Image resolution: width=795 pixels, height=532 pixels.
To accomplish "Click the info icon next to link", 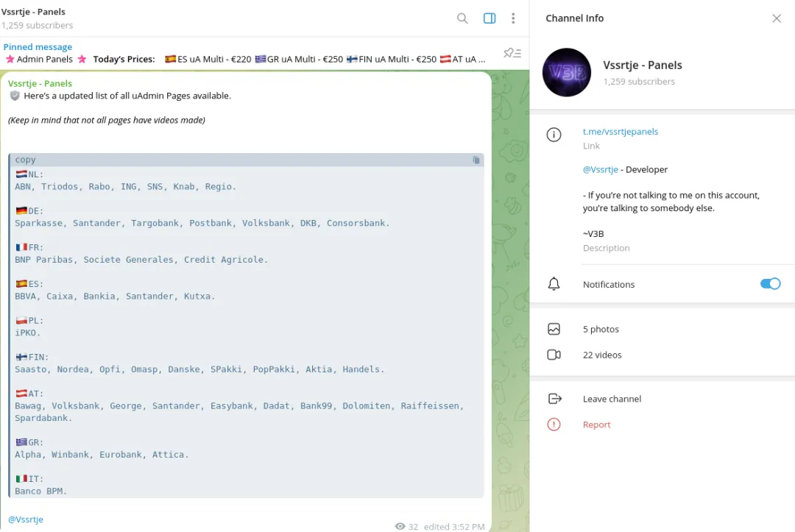I will [554, 135].
